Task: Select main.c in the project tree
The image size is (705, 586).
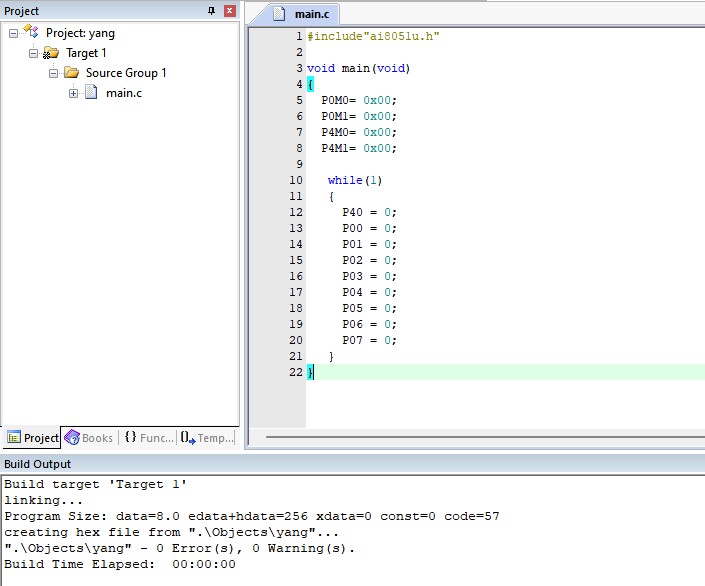Action: pyautogui.click(x=124, y=93)
